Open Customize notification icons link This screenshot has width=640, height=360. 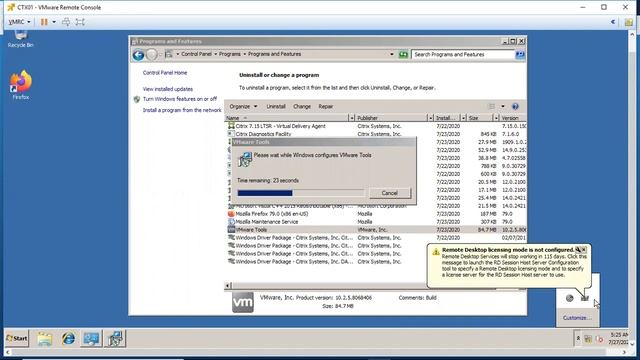[x=577, y=318]
